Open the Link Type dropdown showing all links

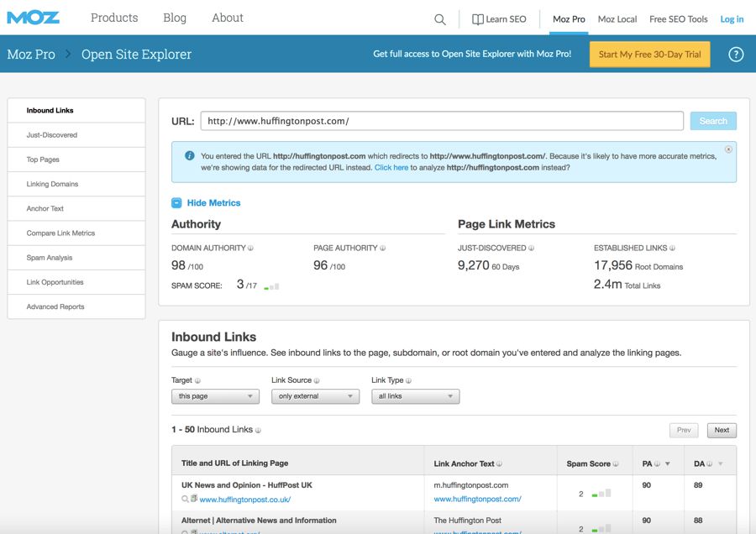415,396
